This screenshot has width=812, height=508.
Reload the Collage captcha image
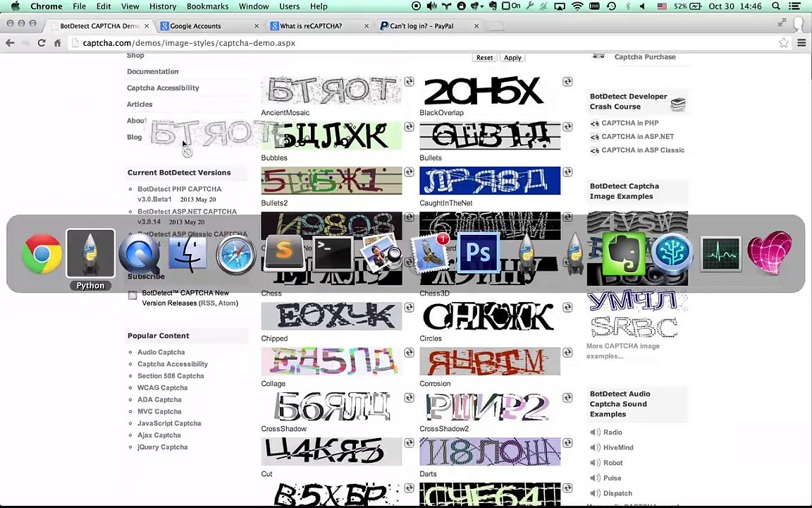pos(409,353)
